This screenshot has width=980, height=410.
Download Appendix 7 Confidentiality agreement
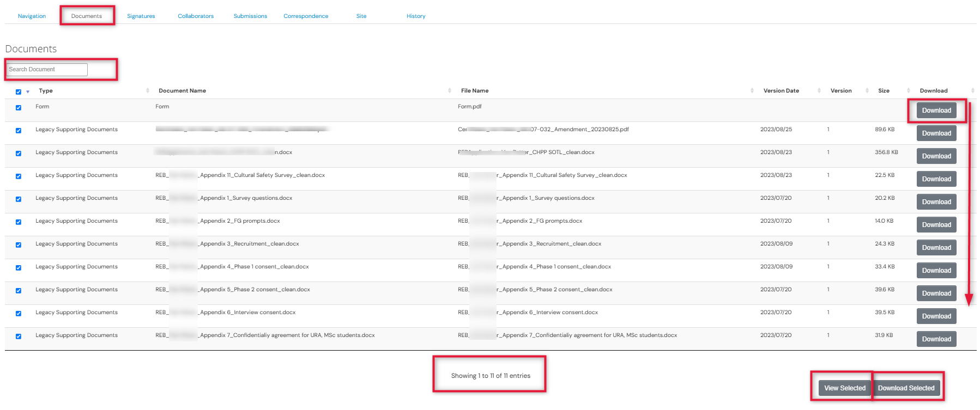point(936,339)
